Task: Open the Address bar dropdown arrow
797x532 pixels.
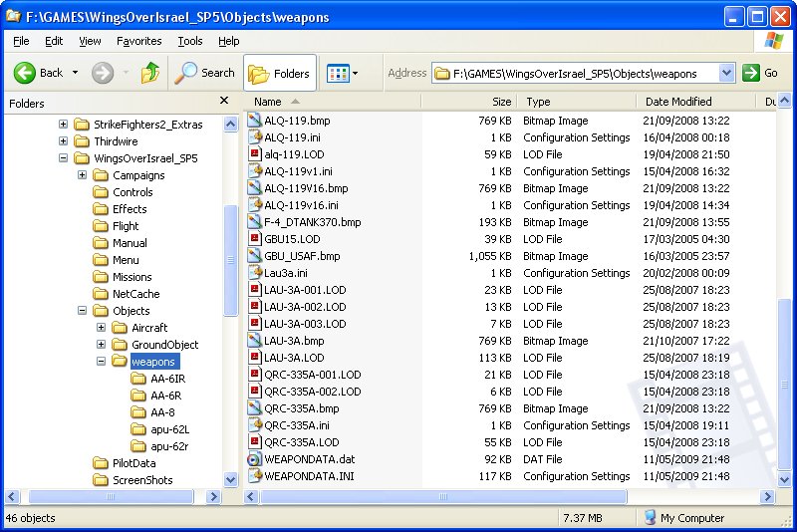Action: coord(727,73)
